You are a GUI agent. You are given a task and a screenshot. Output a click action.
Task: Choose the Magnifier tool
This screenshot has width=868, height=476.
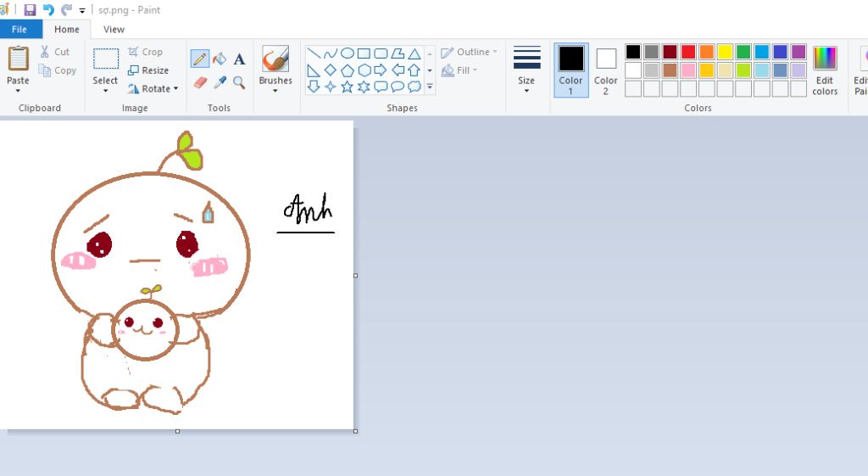239,82
